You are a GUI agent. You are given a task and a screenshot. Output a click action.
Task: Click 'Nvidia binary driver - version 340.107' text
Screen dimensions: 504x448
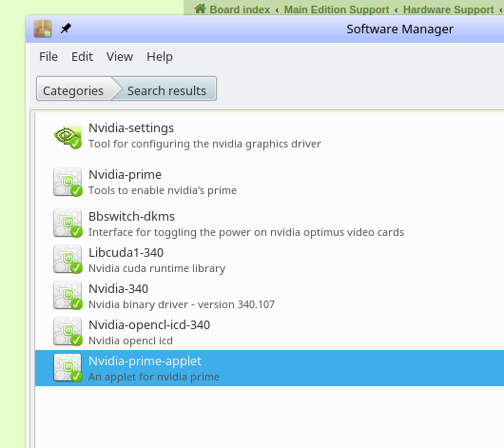182,304
